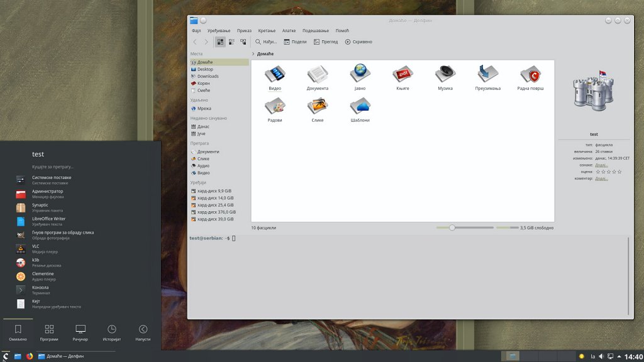Switch to compact view mode
This screenshot has width=644, height=362.
click(231, 42)
